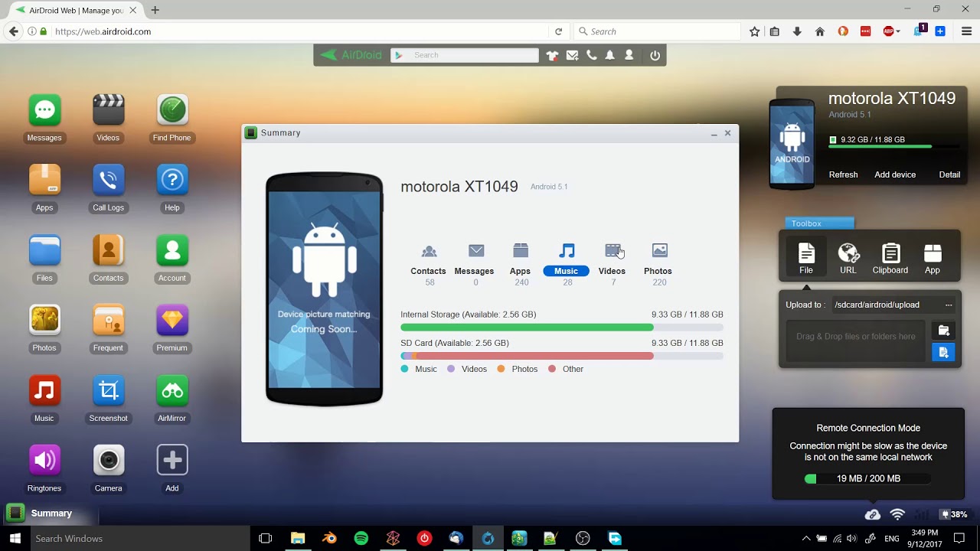The width and height of the screenshot is (980, 551).
Task: Select Messages in Summary window
Action: pyautogui.click(x=474, y=264)
